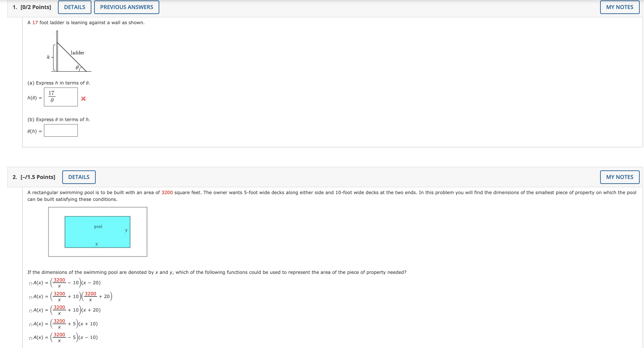Select option (3200/x + 10)(3200/x + 20)
644x348 pixels.
pyautogui.click(x=31, y=297)
